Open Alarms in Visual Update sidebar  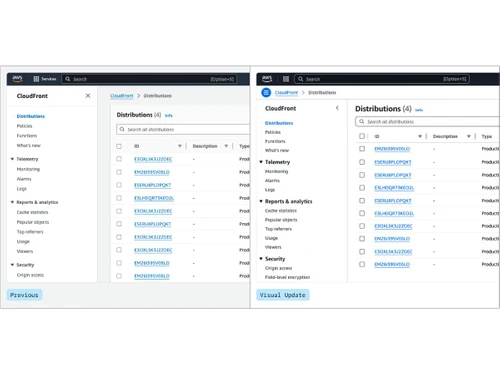(272, 180)
